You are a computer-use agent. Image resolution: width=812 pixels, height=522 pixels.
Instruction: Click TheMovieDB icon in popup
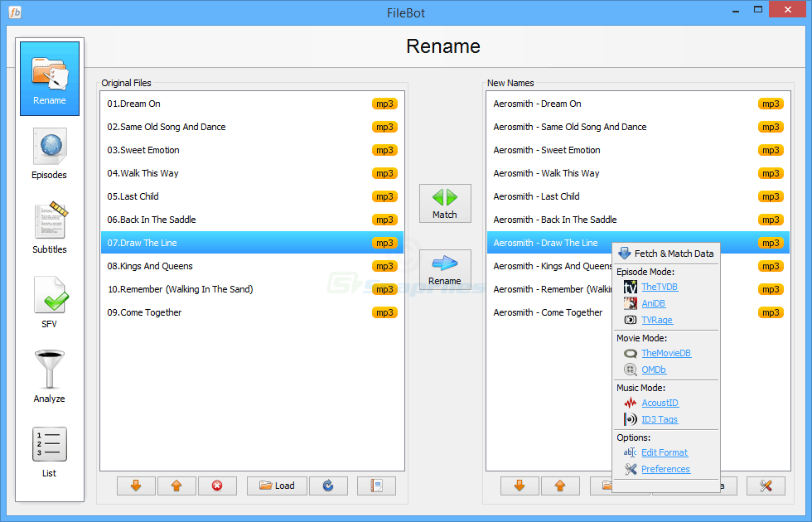631,353
